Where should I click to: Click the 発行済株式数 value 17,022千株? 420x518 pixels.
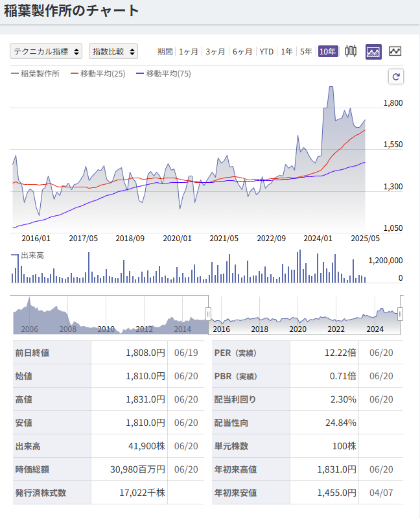(142, 493)
